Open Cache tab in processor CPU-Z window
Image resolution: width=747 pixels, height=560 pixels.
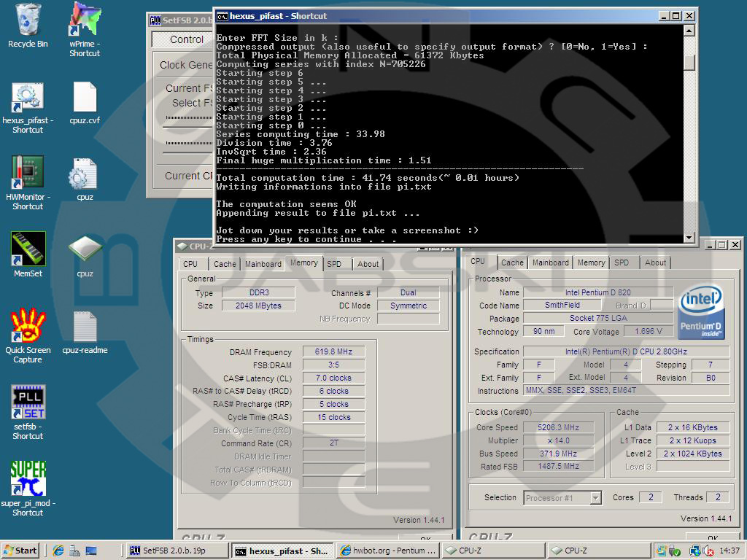[x=512, y=262]
